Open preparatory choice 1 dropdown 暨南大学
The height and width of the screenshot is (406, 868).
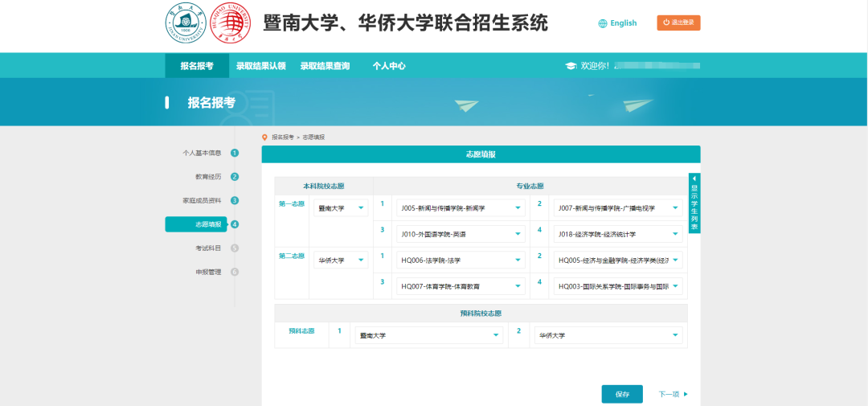(429, 335)
